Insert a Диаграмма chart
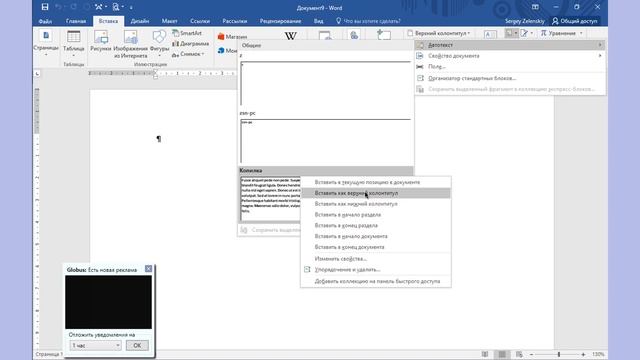Screen dimensions: 640x360 [x=190, y=43]
